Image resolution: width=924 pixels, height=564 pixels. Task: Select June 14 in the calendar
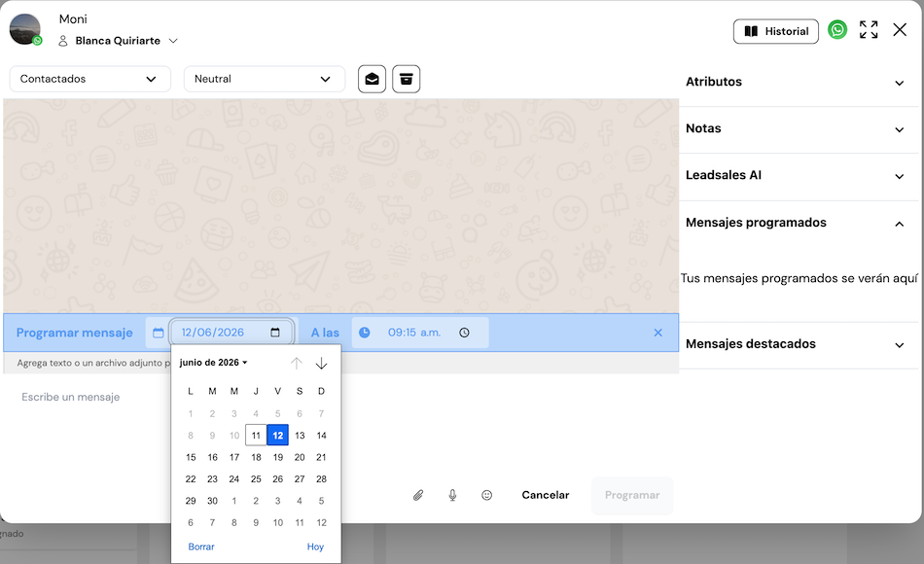coord(321,436)
